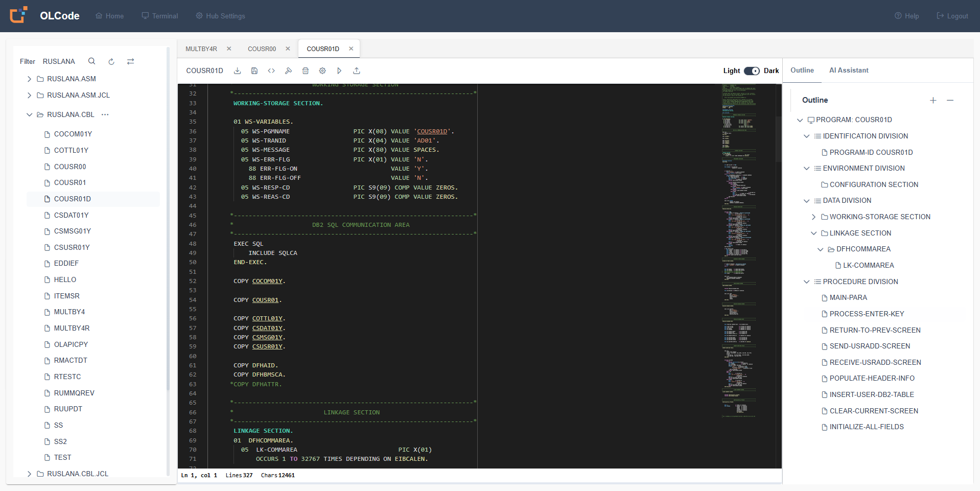Select PROCESS-ENTER-KEY in the Outline
The height and width of the screenshot is (491, 980).
(867, 314)
